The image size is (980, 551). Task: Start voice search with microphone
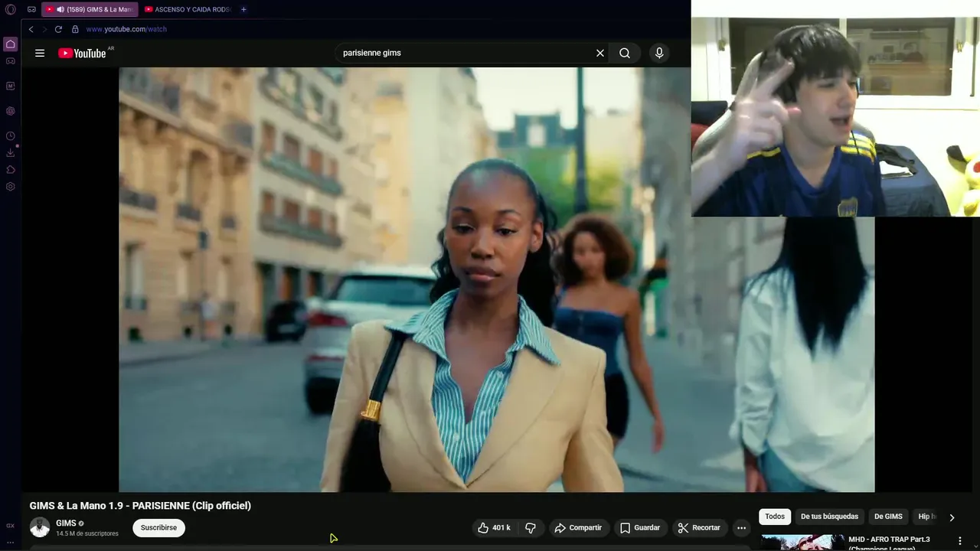tap(659, 53)
